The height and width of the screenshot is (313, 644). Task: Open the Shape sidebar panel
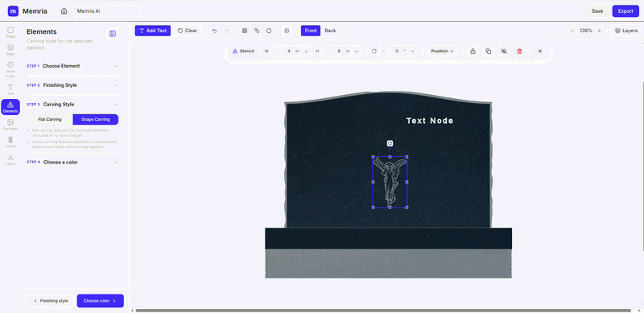click(10, 32)
